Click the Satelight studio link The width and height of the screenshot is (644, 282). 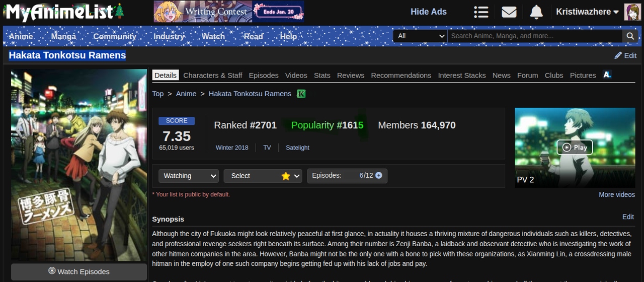(298, 148)
